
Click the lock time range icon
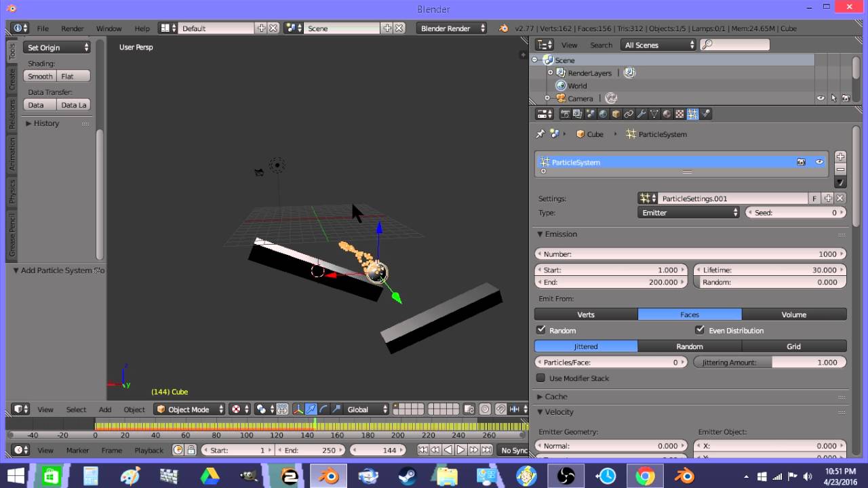click(191, 450)
